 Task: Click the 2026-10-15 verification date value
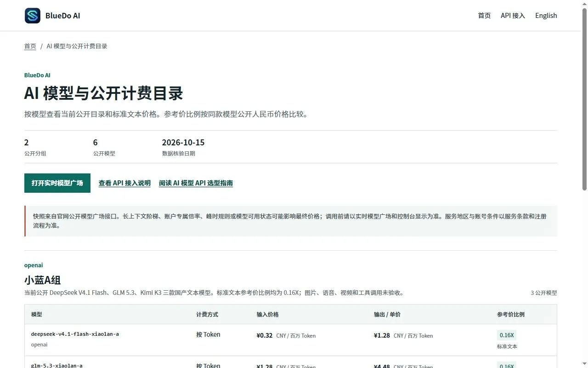183,143
